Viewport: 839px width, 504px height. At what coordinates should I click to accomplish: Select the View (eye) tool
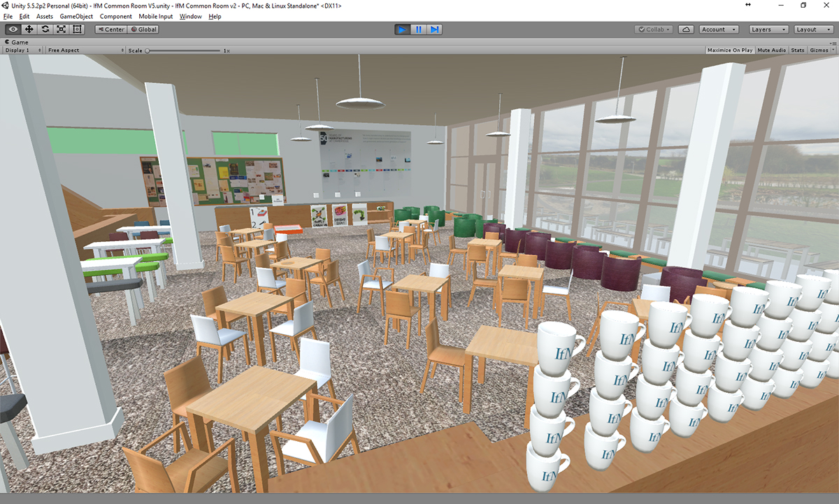pos(13,29)
